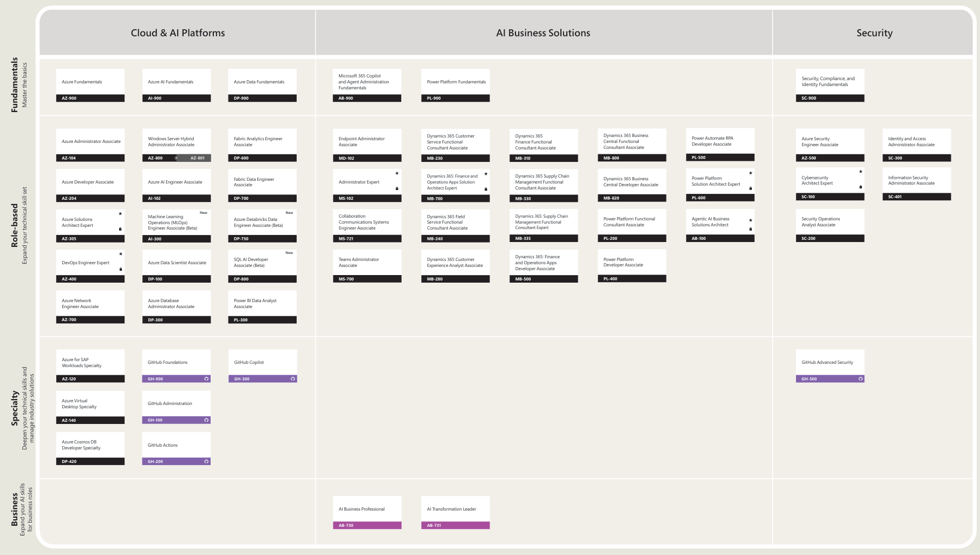Open the Azure for SAP Workloads Specialty card

pyautogui.click(x=90, y=366)
